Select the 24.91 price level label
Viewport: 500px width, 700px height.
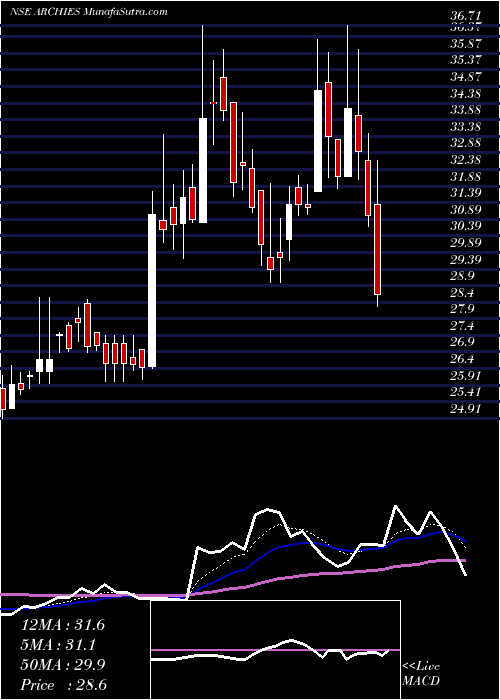[466, 409]
